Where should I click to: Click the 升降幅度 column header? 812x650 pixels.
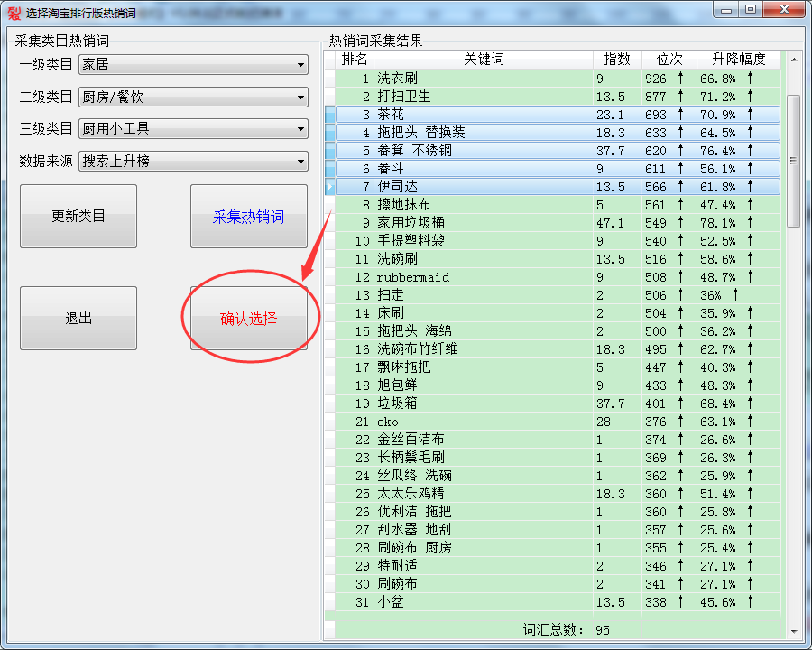(x=738, y=60)
